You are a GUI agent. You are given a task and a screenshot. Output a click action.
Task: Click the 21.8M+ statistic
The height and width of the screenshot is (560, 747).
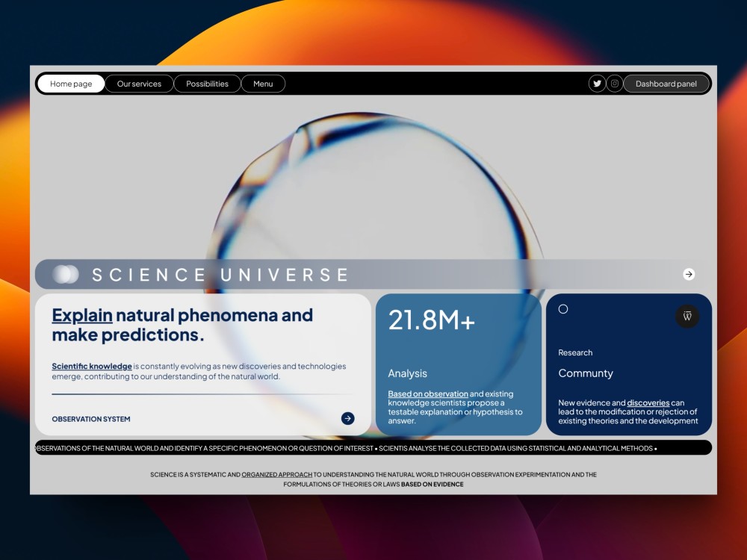pos(432,320)
